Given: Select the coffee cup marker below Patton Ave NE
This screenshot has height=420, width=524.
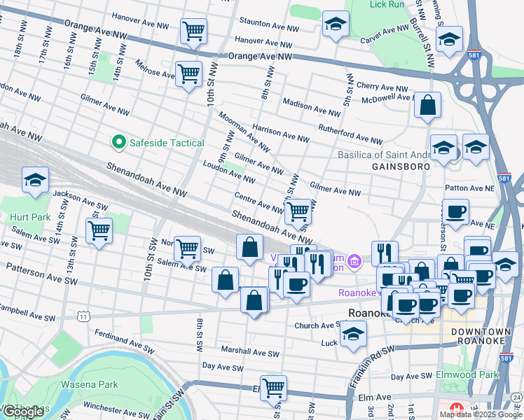Looking at the screenshot, I should click(455, 214).
